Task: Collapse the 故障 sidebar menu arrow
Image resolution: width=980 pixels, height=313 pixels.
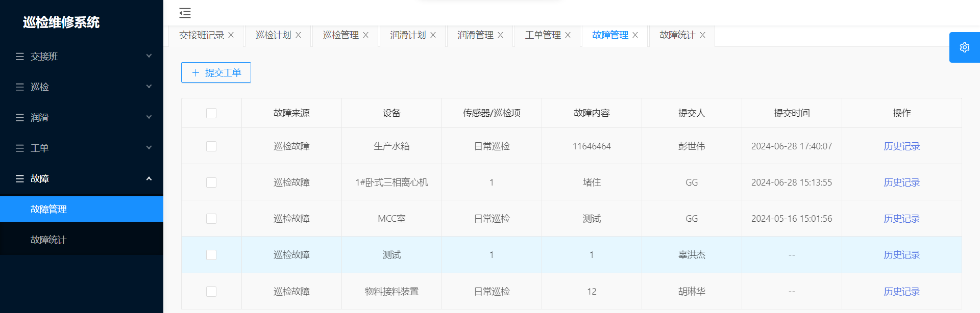Action: [149, 178]
